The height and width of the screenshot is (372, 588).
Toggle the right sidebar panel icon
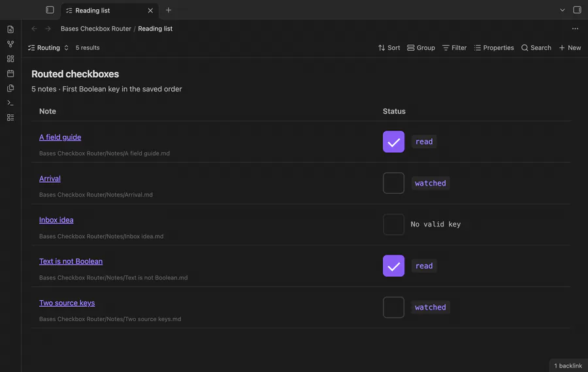pyautogui.click(x=577, y=10)
